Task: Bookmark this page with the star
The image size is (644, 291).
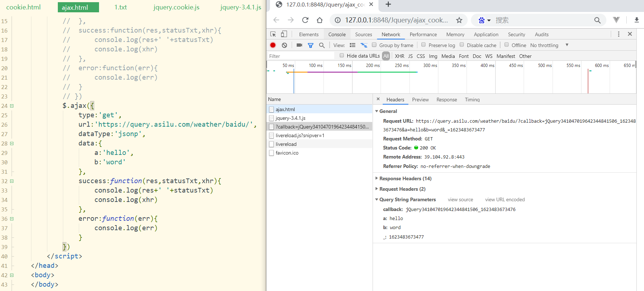Action: 459,20
